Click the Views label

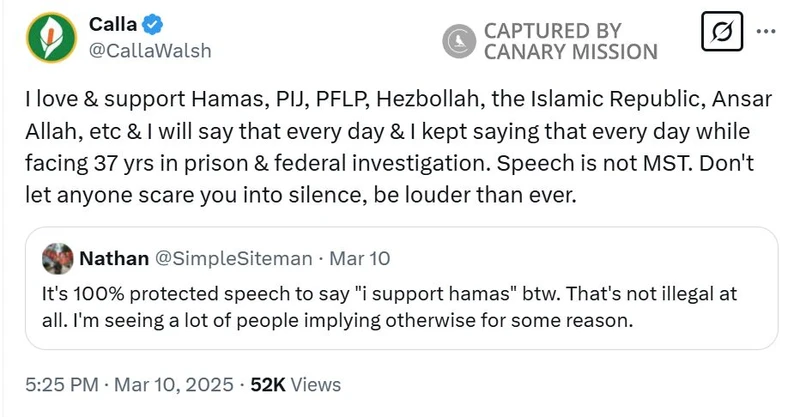click(x=316, y=384)
